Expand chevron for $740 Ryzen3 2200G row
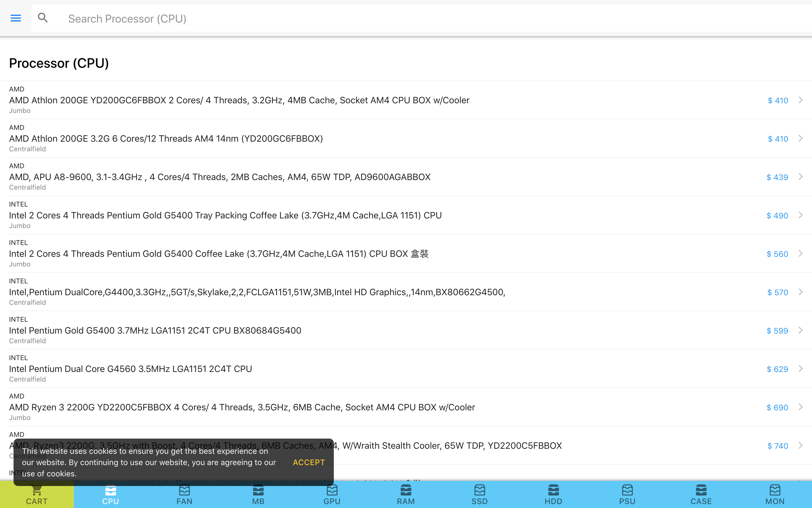 (801, 446)
